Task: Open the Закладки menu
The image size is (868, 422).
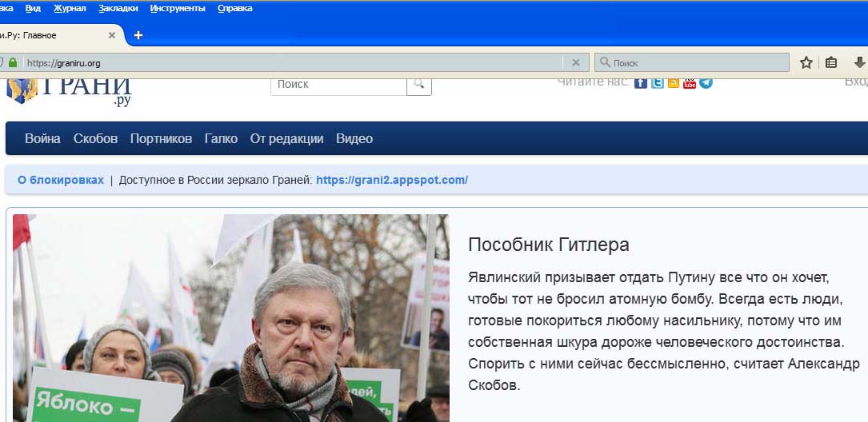Action: pyautogui.click(x=118, y=8)
